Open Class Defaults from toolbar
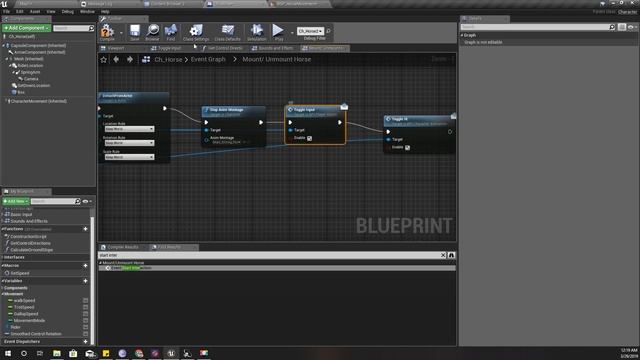Image resolution: width=640 pixels, height=360 pixels. 227,32
